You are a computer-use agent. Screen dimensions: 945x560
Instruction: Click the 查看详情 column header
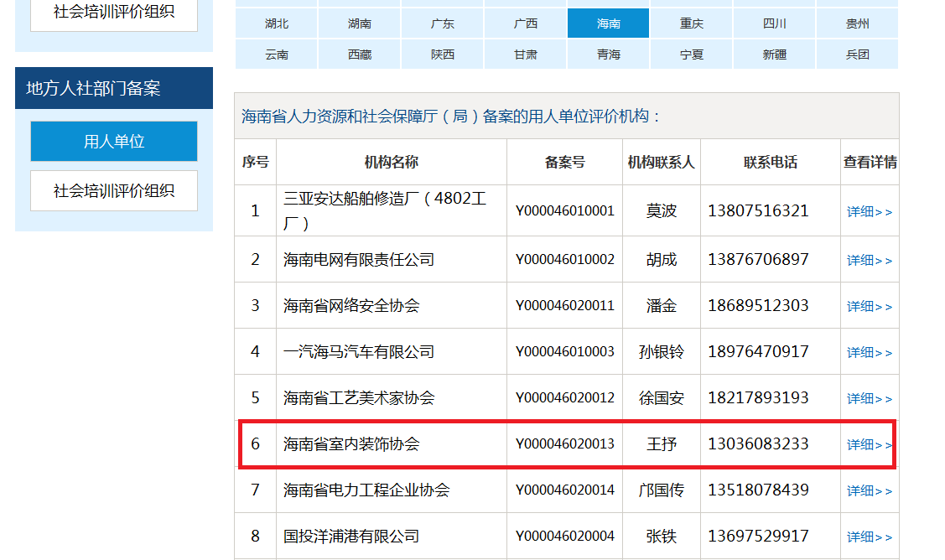870,162
